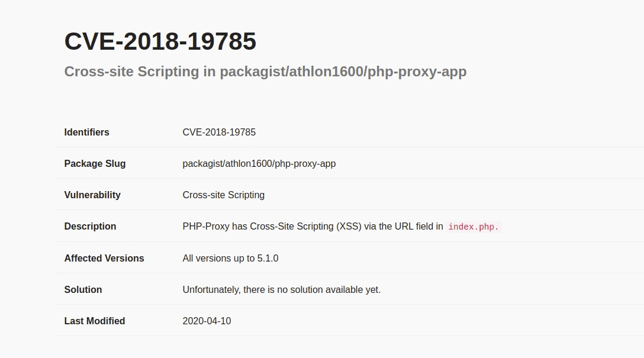Viewport: 644px width, 358px height.
Task: Click the Cross-site Scripting in packagist subtitle
Action: click(x=265, y=72)
